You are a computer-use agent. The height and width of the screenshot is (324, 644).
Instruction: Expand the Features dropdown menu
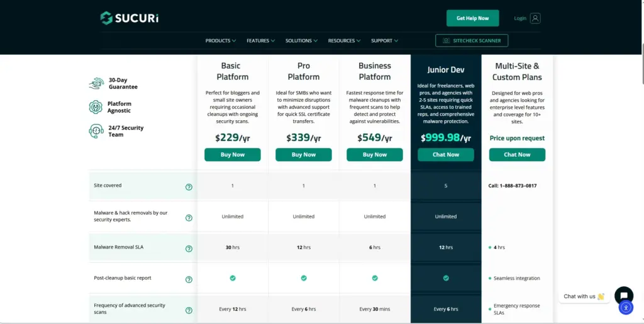pyautogui.click(x=260, y=41)
